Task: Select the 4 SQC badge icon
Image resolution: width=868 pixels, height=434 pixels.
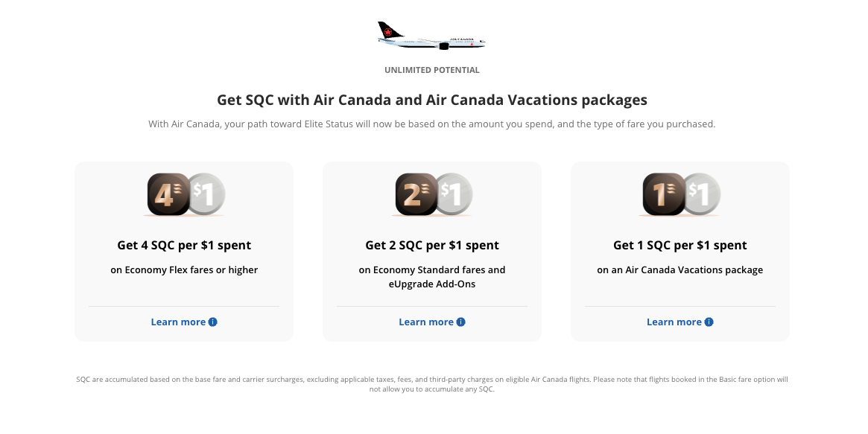Action: point(167,193)
